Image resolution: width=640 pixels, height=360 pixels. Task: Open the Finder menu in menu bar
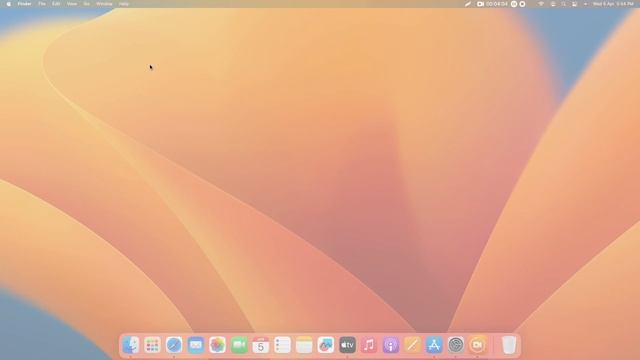(x=24, y=4)
